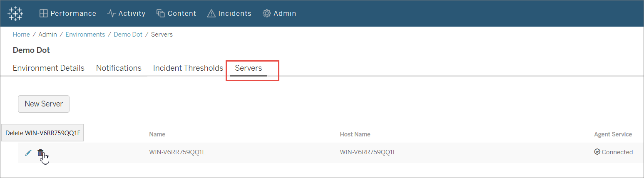Open Environments breadcrumb link
The width and height of the screenshot is (644, 178).
[x=85, y=35]
